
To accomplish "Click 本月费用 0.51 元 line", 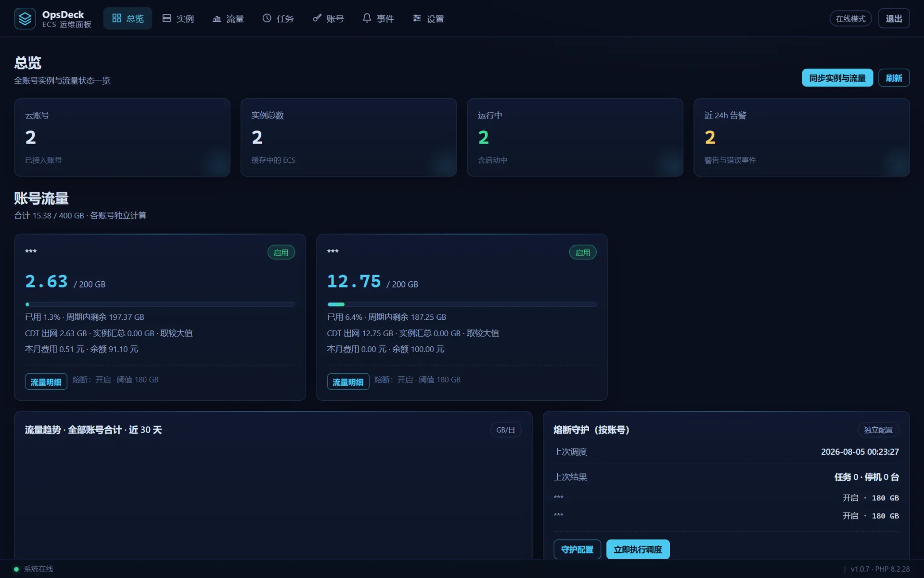I will (x=81, y=349).
